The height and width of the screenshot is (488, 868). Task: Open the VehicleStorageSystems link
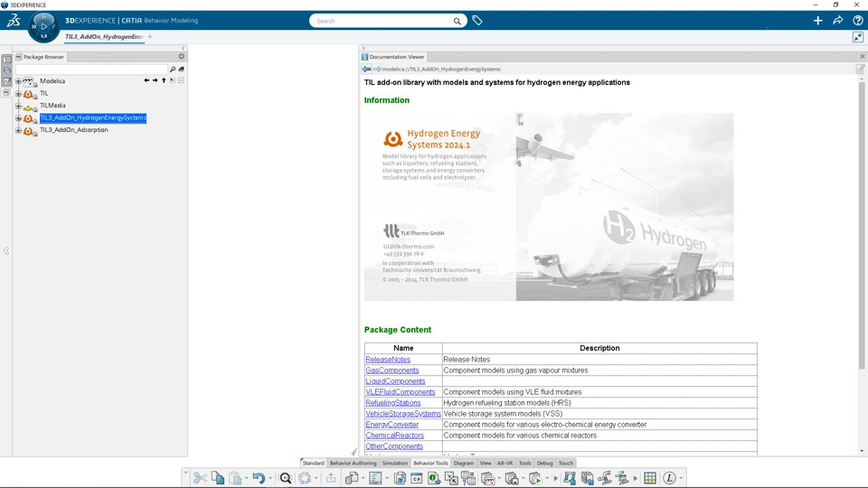(403, 413)
